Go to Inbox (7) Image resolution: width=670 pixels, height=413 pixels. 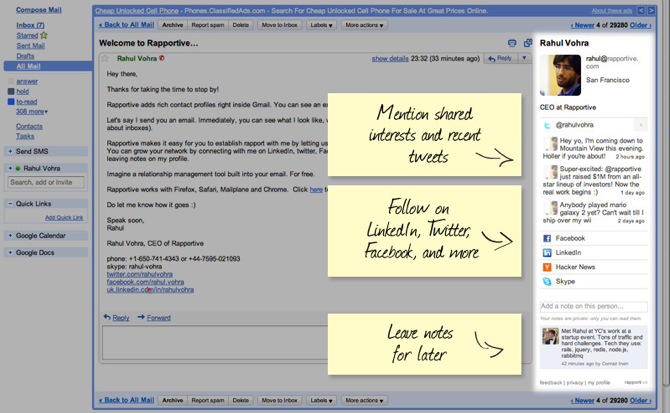(x=30, y=25)
